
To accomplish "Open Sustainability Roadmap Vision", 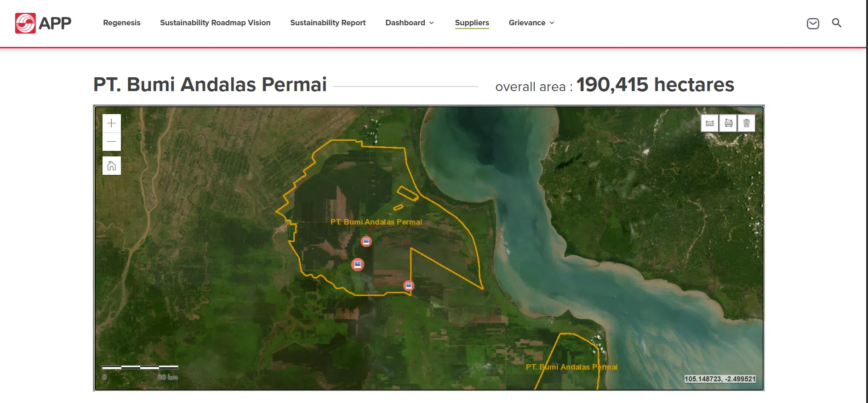I will click(215, 23).
